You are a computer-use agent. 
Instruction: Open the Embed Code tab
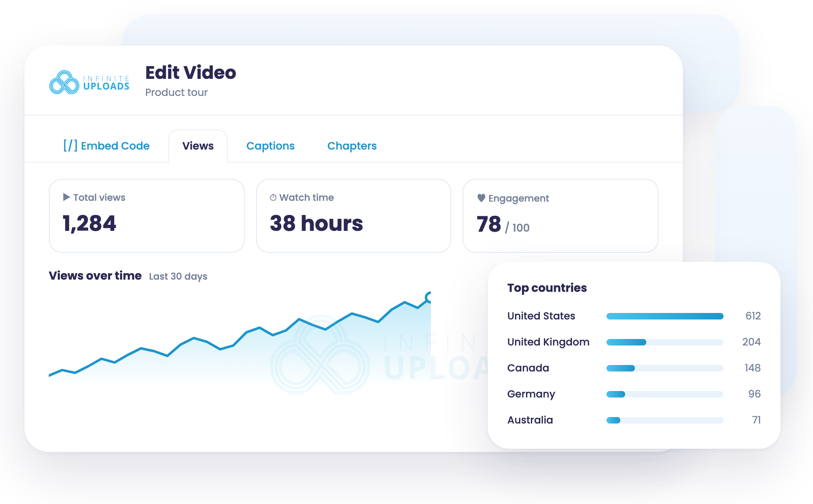(x=107, y=146)
